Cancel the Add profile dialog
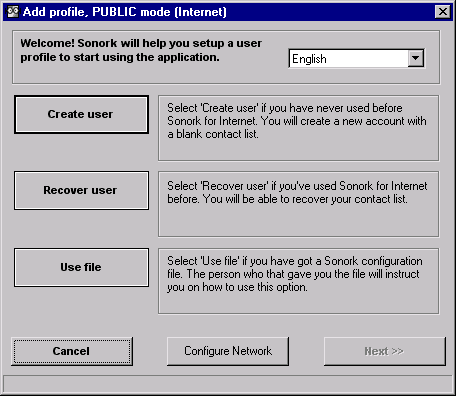 point(72,351)
